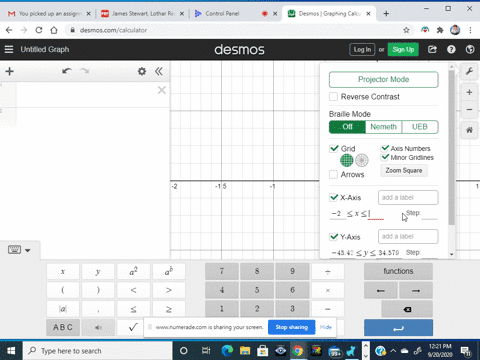Open the language globe menu
This screenshot has width=480, height=360.
click(470, 49)
